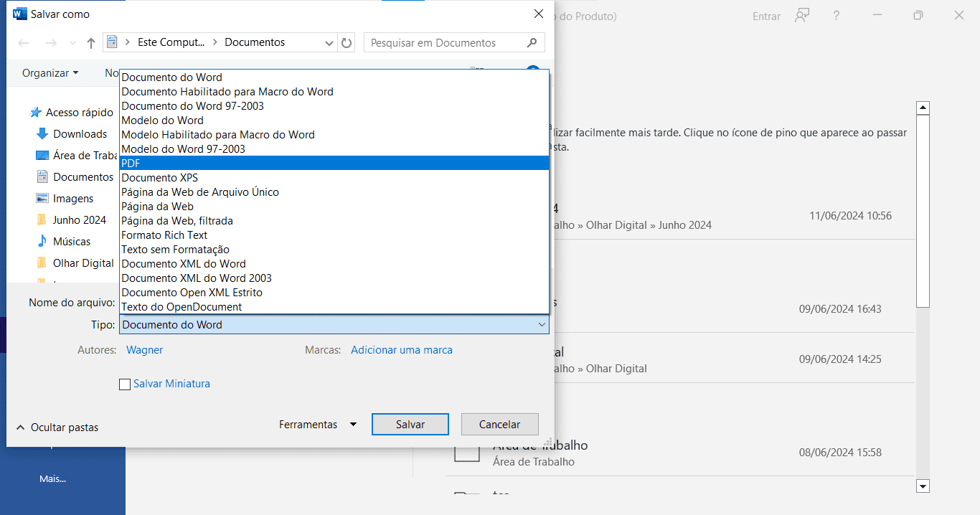
Task: Click the back navigation arrow
Action: click(23, 42)
